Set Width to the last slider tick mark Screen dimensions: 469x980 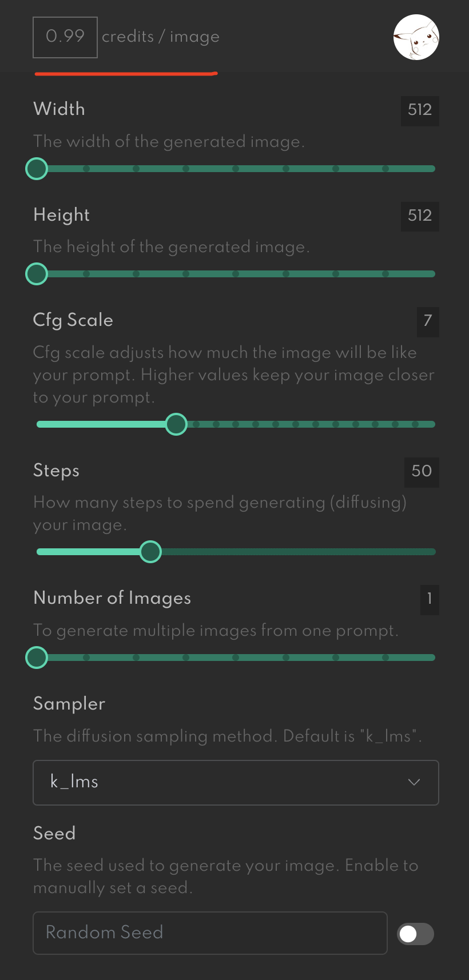tap(385, 169)
